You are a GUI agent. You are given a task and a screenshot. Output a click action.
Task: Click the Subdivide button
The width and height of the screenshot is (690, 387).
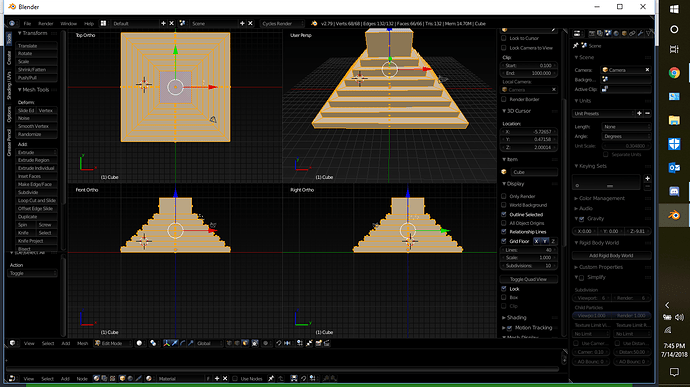[37, 192]
